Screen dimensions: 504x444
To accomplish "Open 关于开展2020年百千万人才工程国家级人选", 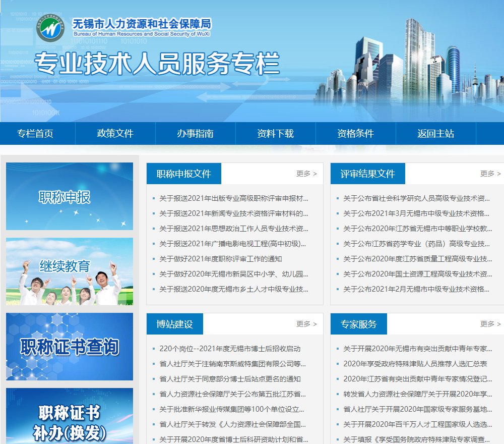I will point(417,424).
